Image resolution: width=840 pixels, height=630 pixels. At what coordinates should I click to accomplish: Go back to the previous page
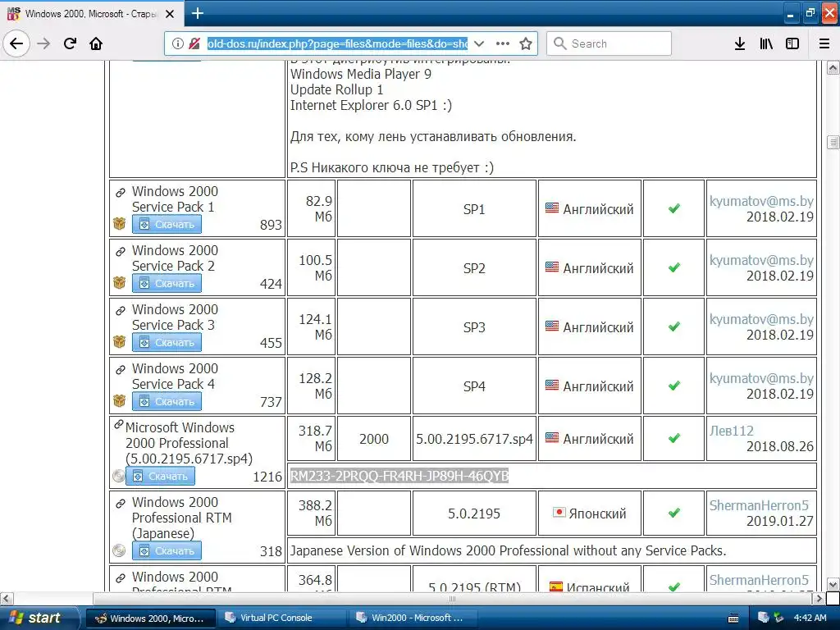click(16, 43)
